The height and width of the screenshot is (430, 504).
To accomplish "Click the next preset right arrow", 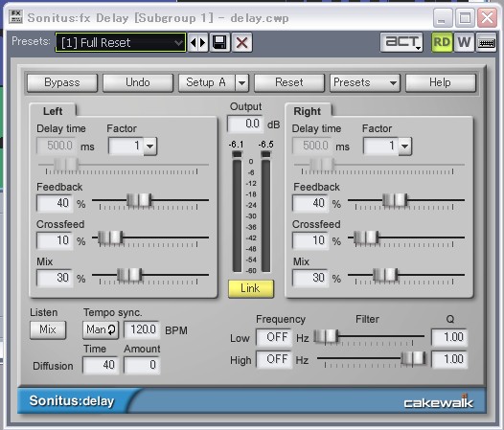I will point(203,42).
